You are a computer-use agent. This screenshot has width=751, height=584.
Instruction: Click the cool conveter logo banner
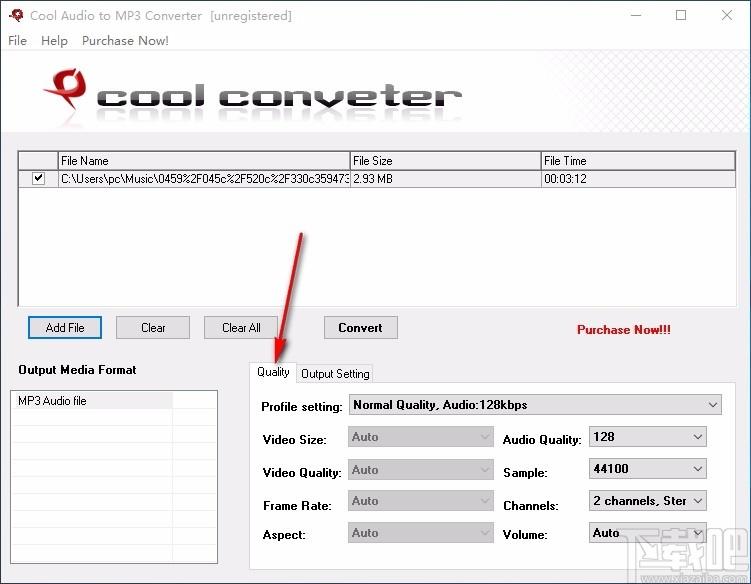point(253,96)
